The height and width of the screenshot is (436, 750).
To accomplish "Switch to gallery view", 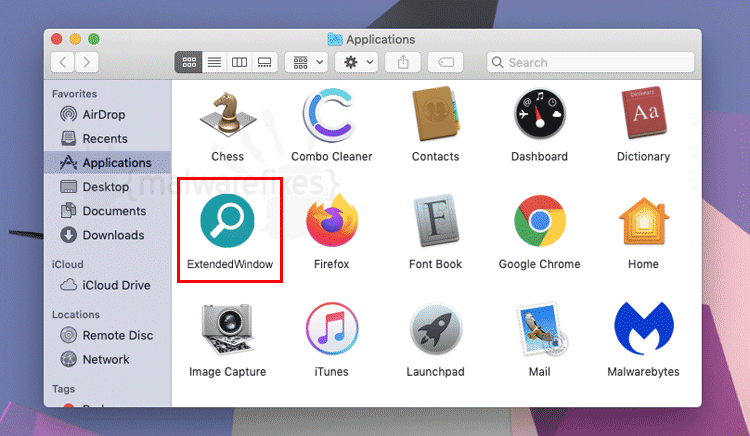I will [x=265, y=62].
